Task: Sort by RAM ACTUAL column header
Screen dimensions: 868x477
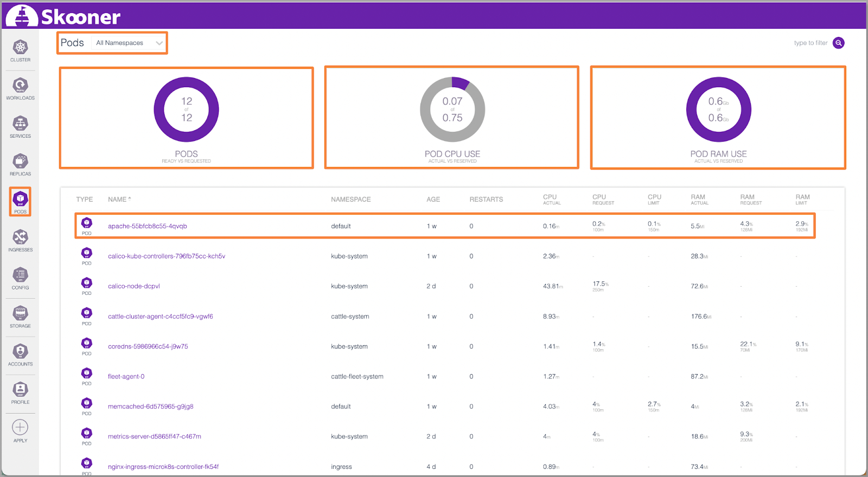Action: (699, 199)
